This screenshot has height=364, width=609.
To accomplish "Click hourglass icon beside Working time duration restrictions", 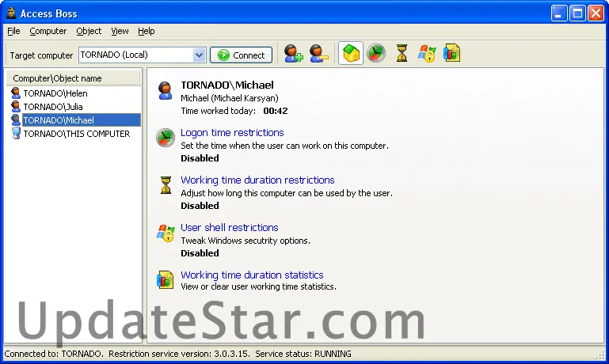I will (166, 184).
